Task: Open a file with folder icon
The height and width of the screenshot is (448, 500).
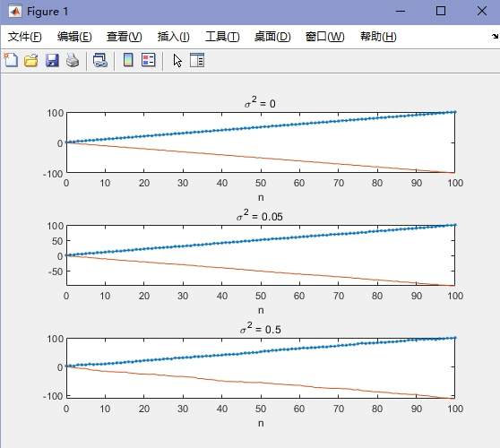Action: coord(31,60)
